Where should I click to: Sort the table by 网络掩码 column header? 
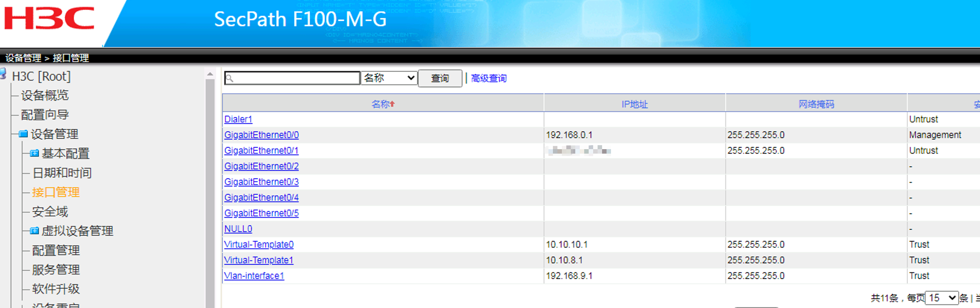[x=817, y=104]
